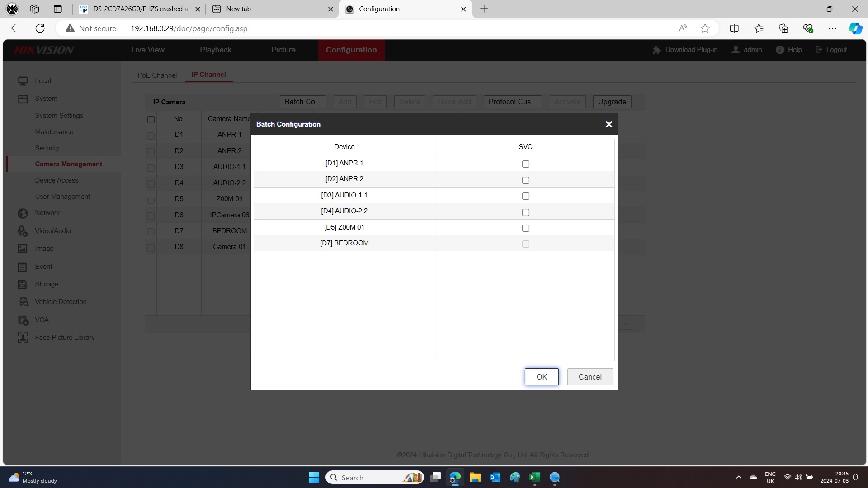Check SVC box for [D5] Z00M 01
The width and height of the screenshot is (868, 488).
pos(525,228)
